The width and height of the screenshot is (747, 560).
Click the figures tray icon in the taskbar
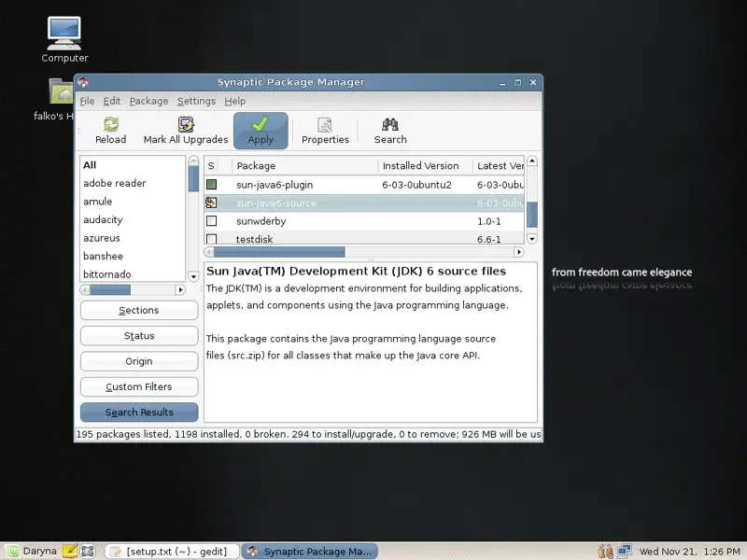pyautogui.click(x=605, y=552)
